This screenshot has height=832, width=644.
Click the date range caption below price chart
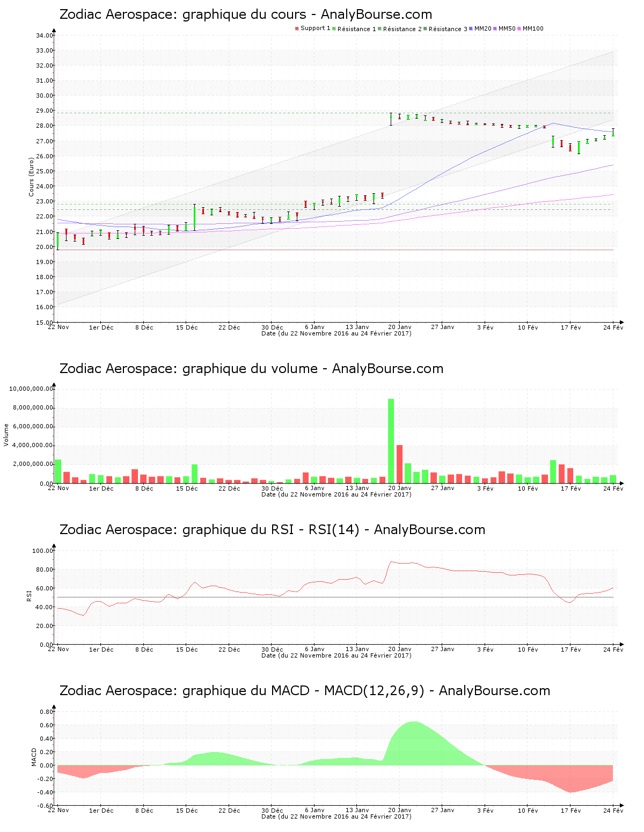coord(336,333)
